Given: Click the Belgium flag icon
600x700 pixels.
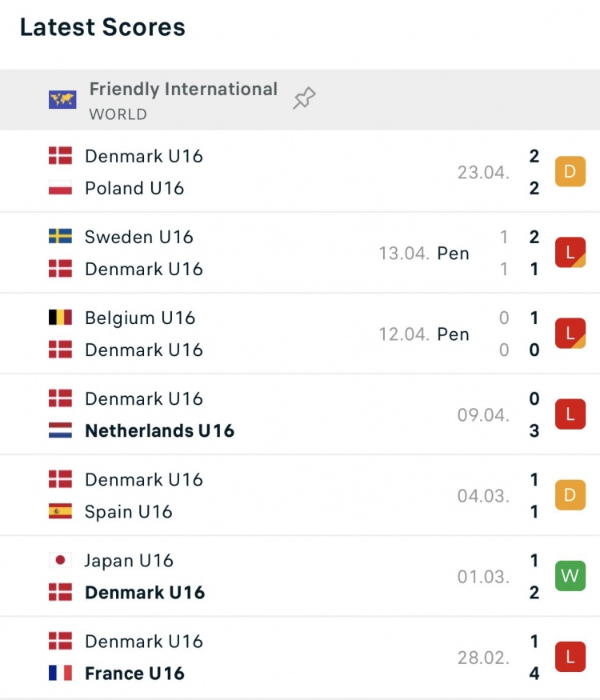Looking at the screenshot, I should 60,318.
